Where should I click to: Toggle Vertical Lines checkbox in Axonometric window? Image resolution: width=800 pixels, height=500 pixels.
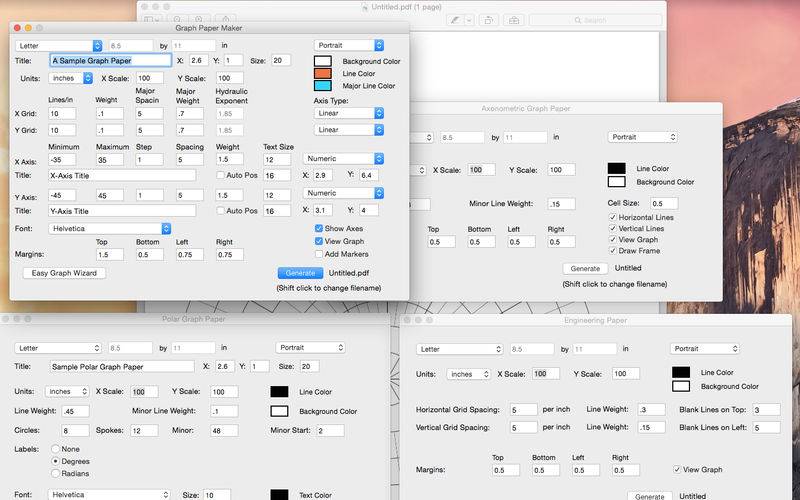coord(613,228)
